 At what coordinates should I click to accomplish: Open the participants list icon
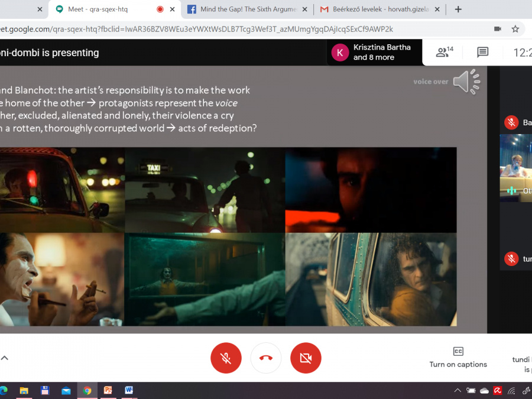pos(444,52)
